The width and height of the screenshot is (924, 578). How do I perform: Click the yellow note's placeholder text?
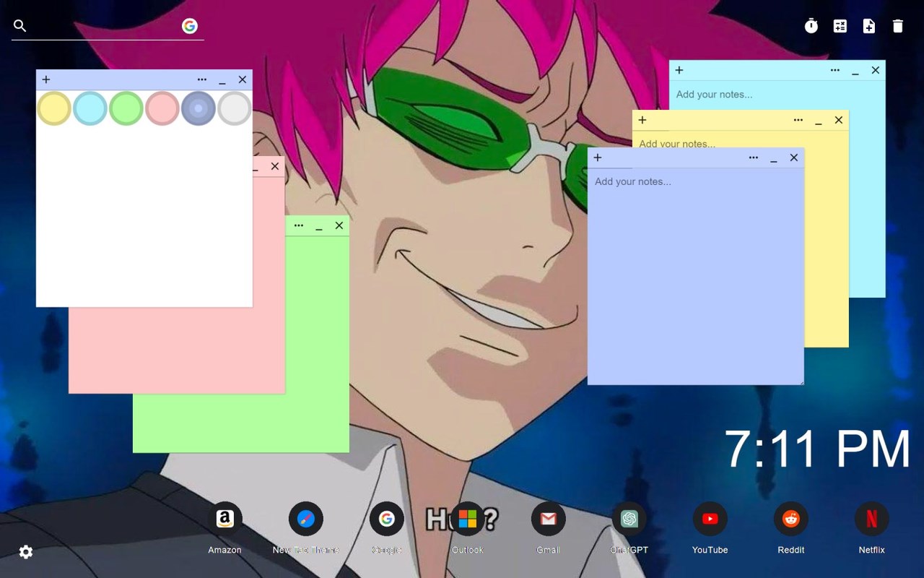(677, 143)
